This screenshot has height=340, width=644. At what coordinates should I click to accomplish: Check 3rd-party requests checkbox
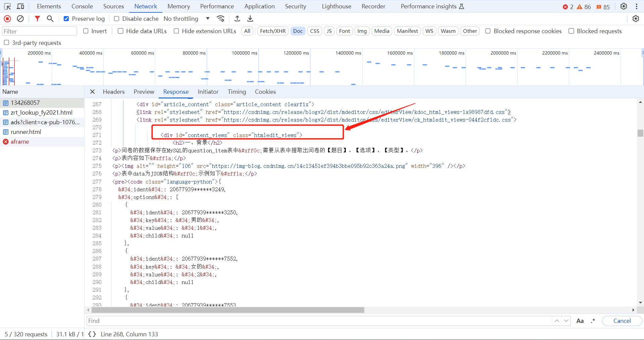pyautogui.click(x=6, y=43)
